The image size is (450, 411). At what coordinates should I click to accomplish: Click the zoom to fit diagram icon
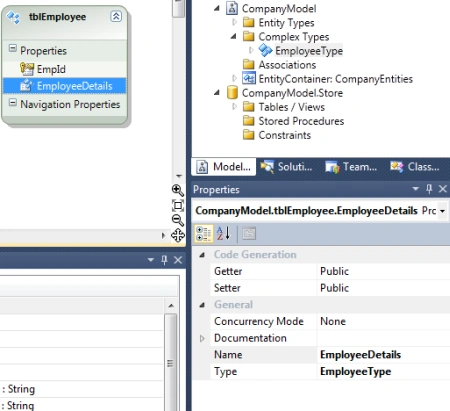[178, 205]
